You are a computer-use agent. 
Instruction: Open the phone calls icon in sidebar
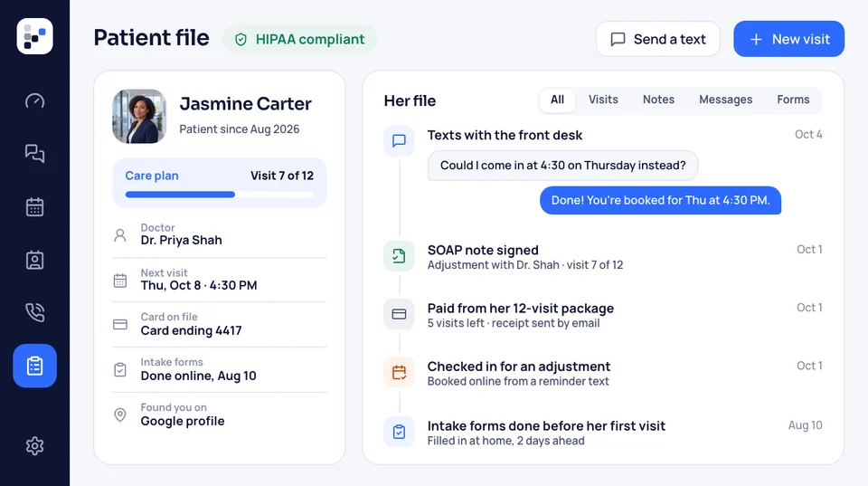(34, 312)
